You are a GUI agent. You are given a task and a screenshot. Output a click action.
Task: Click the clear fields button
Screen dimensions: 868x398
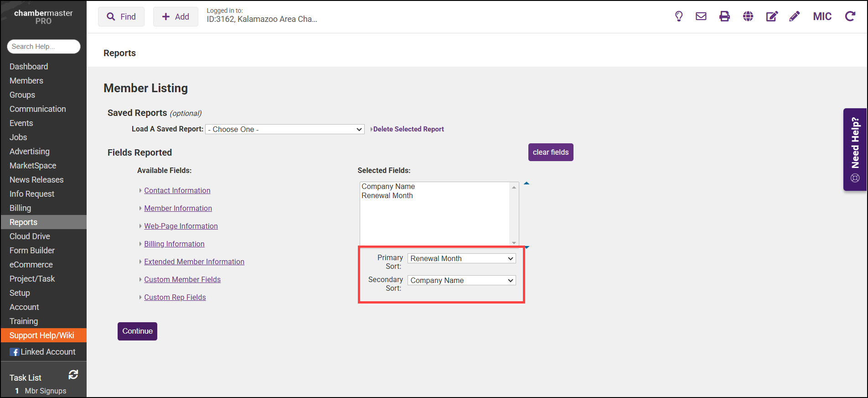(550, 152)
